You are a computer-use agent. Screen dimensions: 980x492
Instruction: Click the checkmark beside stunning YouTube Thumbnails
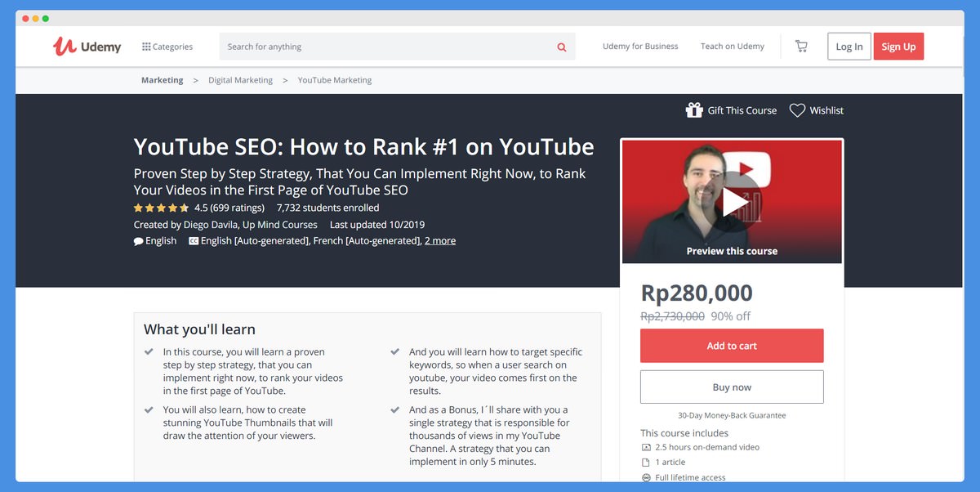149,409
